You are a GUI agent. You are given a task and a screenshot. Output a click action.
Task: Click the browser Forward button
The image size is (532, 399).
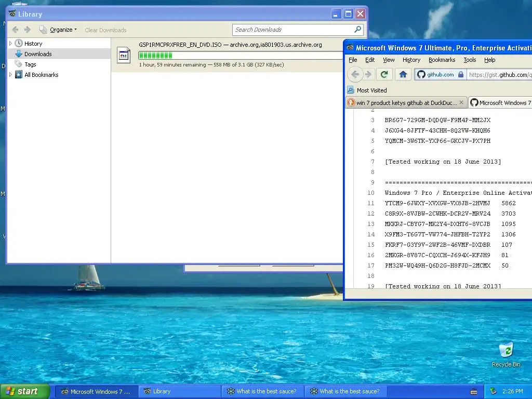(368, 74)
